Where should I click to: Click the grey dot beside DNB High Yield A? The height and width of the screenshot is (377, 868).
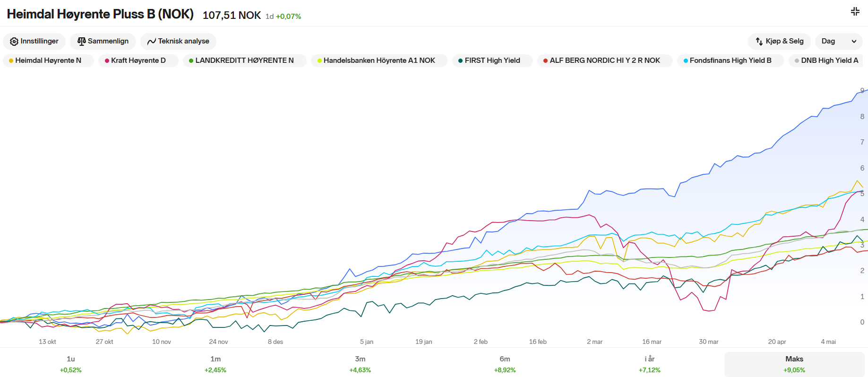797,61
